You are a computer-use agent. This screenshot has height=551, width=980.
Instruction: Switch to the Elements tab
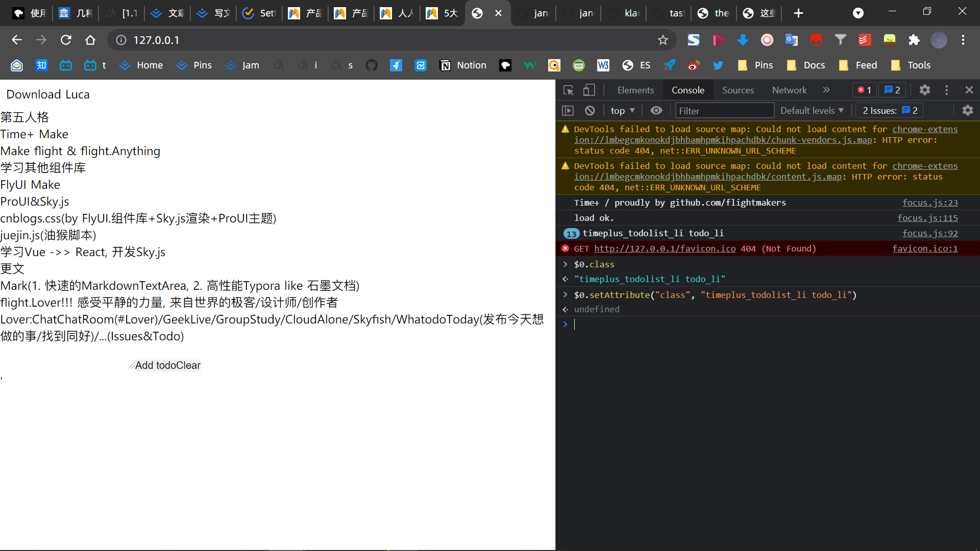coord(635,90)
